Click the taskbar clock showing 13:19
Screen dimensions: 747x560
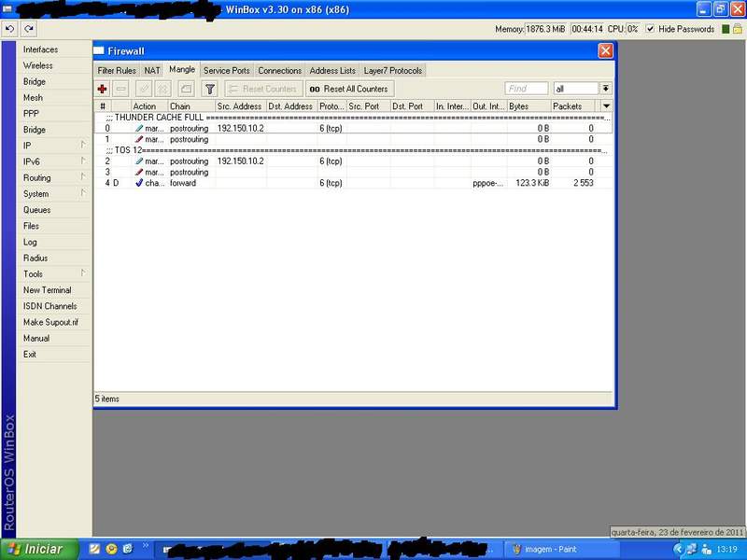pyautogui.click(x=727, y=549)
